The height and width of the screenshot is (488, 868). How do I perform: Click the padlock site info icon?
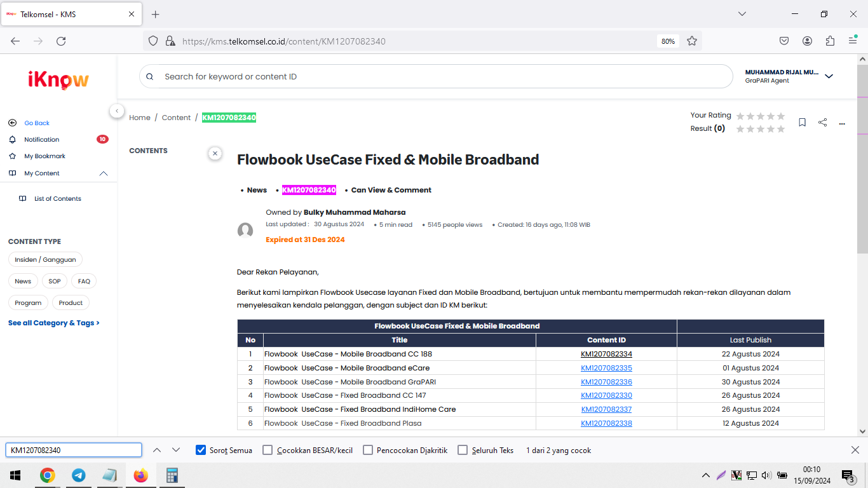[170, 41]
